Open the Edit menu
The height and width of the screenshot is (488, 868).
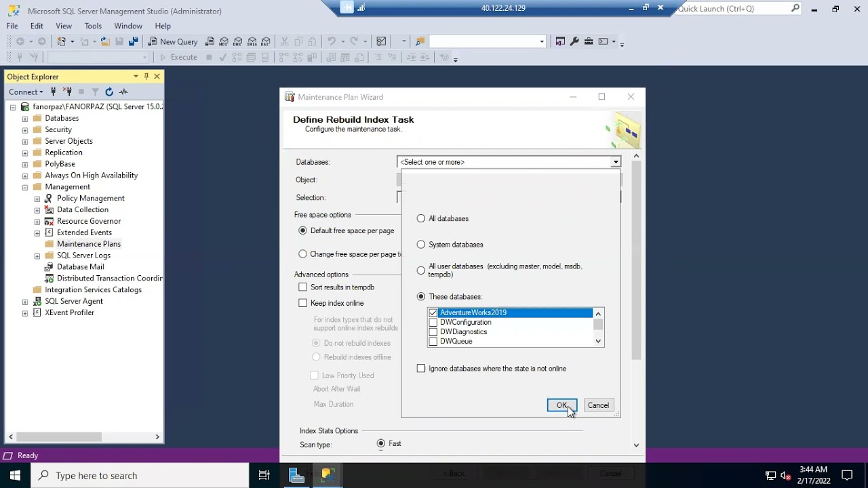pyautogui.click(x=37, y=26)
